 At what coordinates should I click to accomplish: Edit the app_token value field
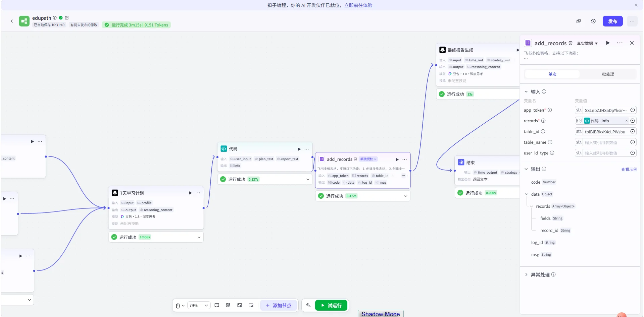605,110
